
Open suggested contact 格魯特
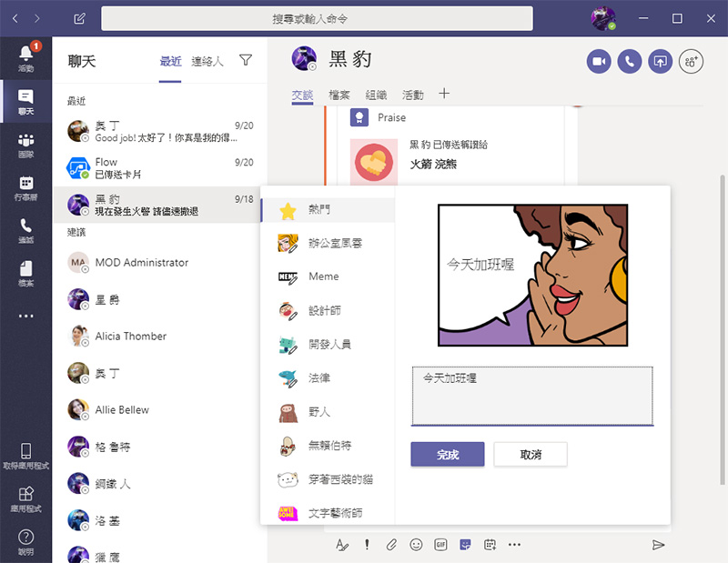coord(160,447)
